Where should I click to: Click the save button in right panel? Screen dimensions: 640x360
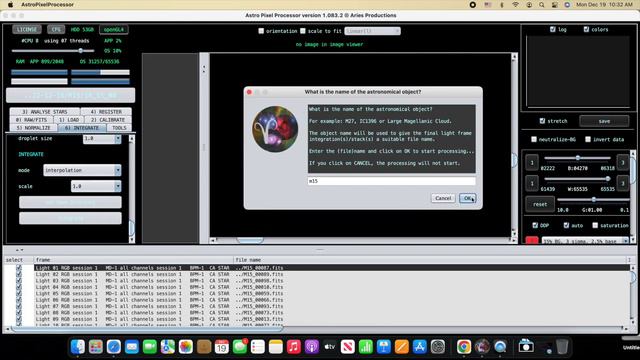(604, 121)
